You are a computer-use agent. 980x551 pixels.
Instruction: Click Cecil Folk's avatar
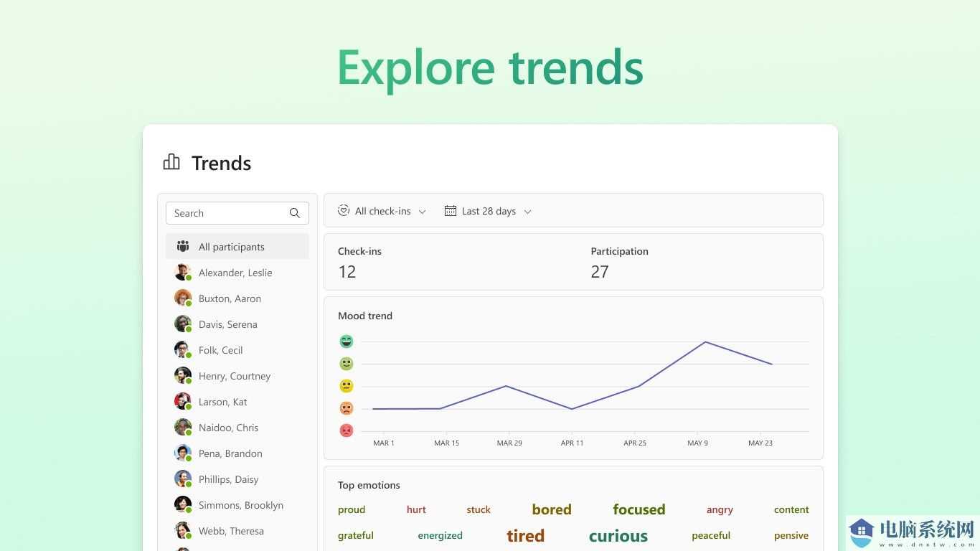[x=183, y=350]
